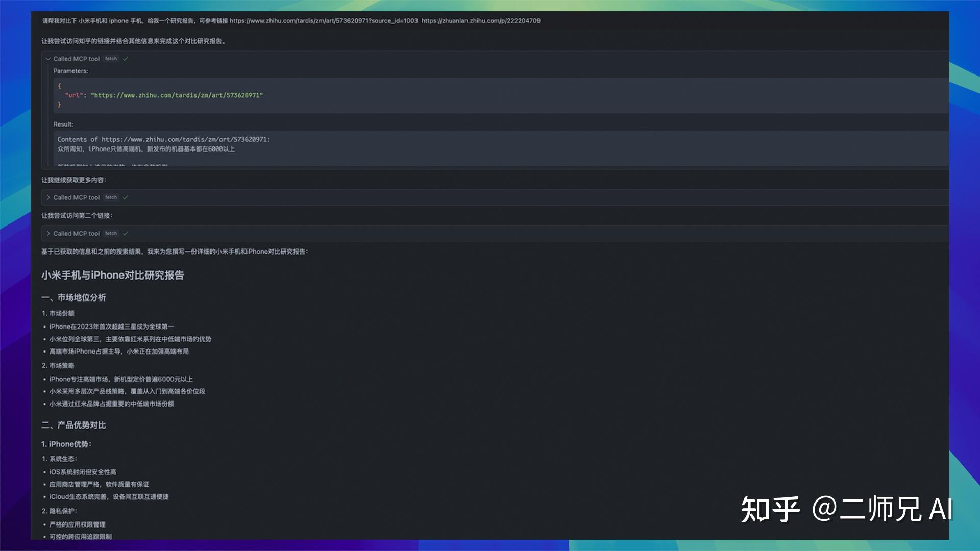Click the fetch badge on the third MCP tool call
Image resolution: width=980 pixels, height=551 pixels.
point(111,233)
